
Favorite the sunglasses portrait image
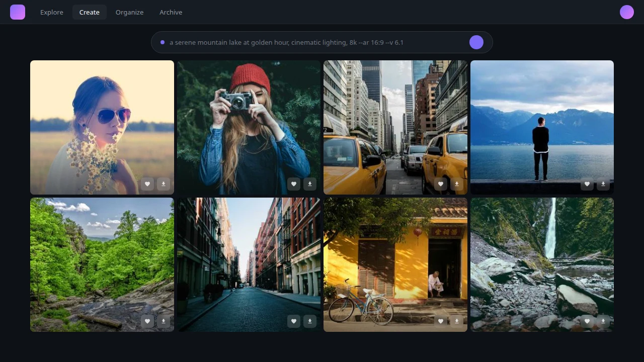(x=147, y=184)
